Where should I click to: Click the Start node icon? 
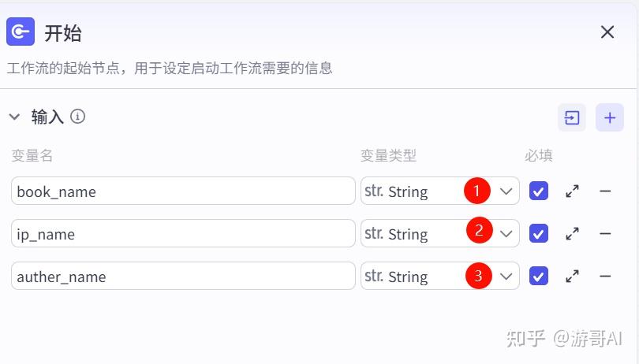pyautogui.click(x=21, y=32)
